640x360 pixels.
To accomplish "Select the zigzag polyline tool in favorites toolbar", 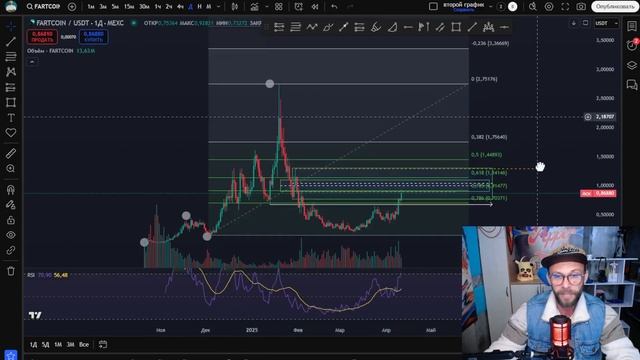I will pos(312,27).
